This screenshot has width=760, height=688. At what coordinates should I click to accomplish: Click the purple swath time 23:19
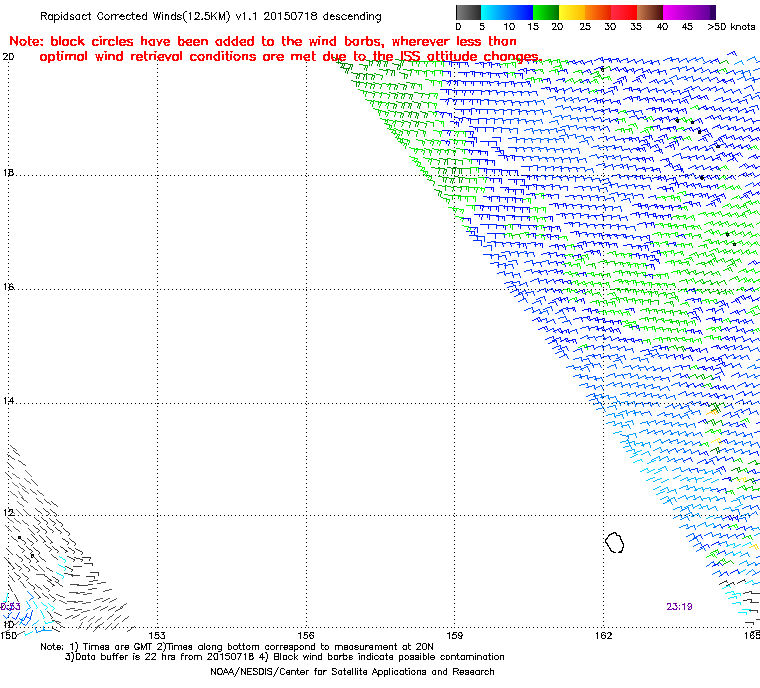click(679, 607)
